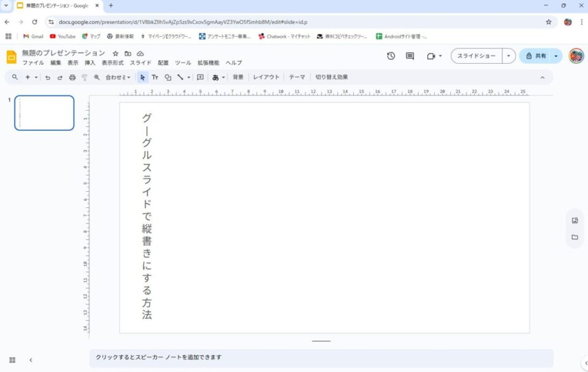The height and width of the screenshot is (372, 588).
Task: View site information icon in address bar
Action: pyautogui.click(x=51, y=22)
